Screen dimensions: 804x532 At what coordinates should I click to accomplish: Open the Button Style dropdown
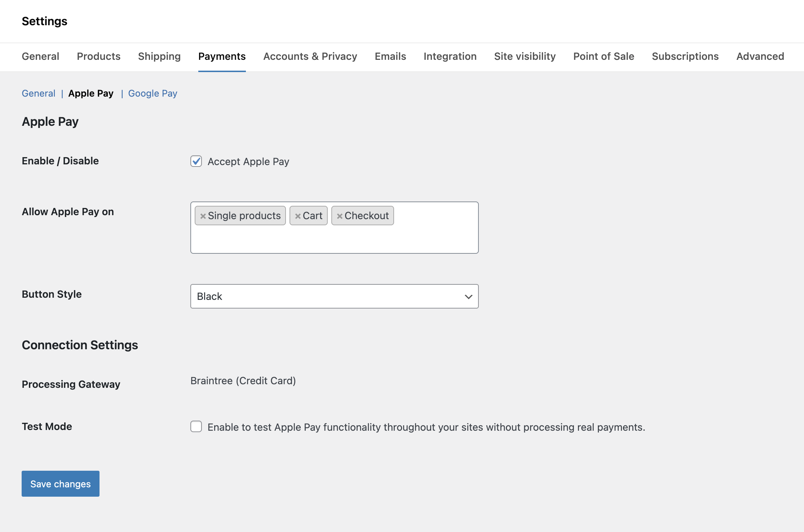coord(334,296)
